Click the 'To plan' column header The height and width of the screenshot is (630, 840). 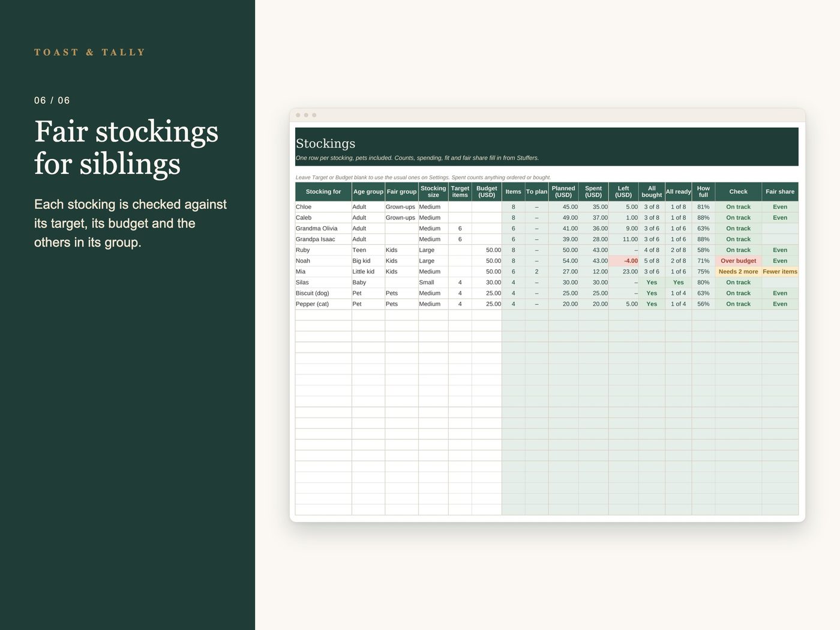pos(537,192)
